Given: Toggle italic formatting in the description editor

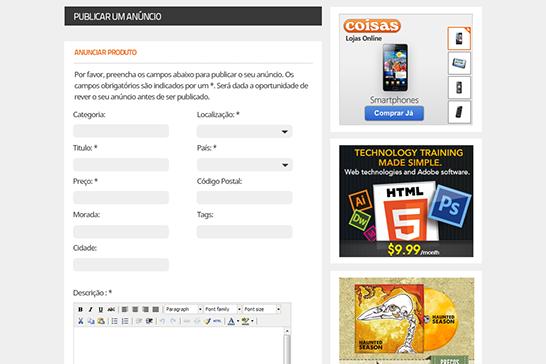Looking at the screenshot, I should [91, 309].
